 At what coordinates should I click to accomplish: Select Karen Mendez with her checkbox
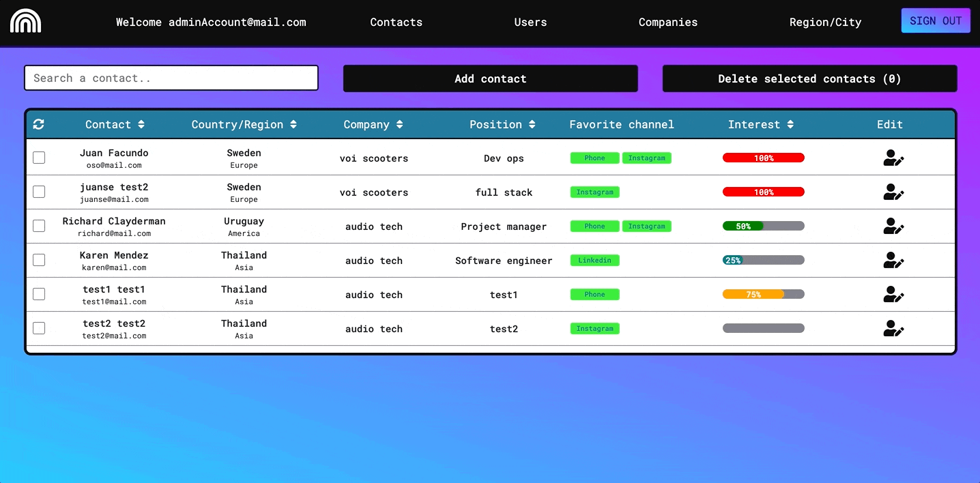tap(39, 260)
